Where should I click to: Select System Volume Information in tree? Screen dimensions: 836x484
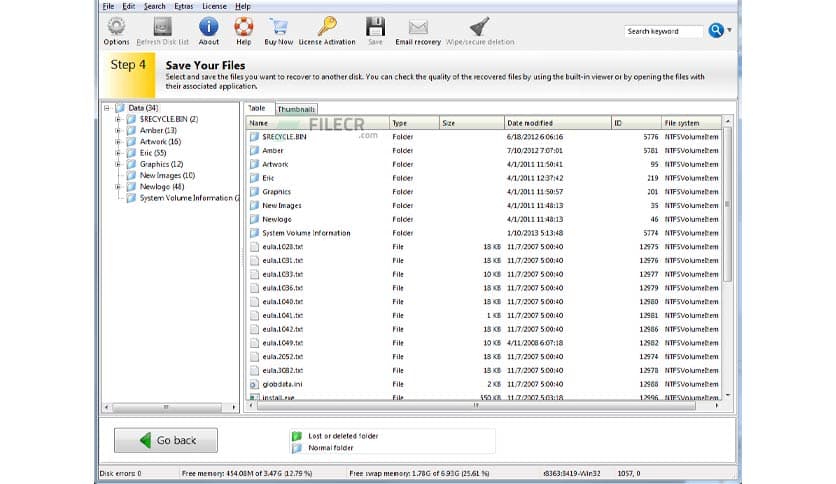click(189, 198)
